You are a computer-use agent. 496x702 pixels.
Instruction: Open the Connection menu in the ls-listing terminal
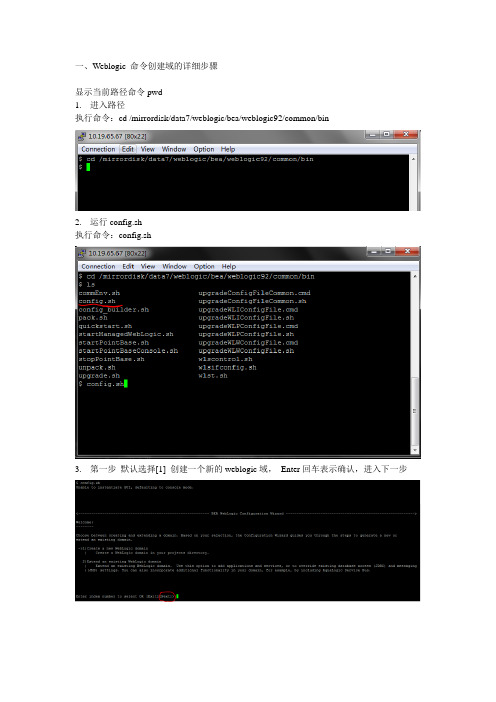tap(98, 266)
